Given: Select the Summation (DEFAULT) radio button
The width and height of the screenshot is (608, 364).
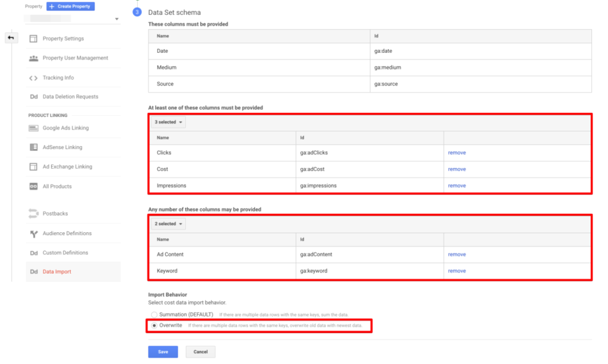Looking at the screenshot, I should click(x=154, y=314).
